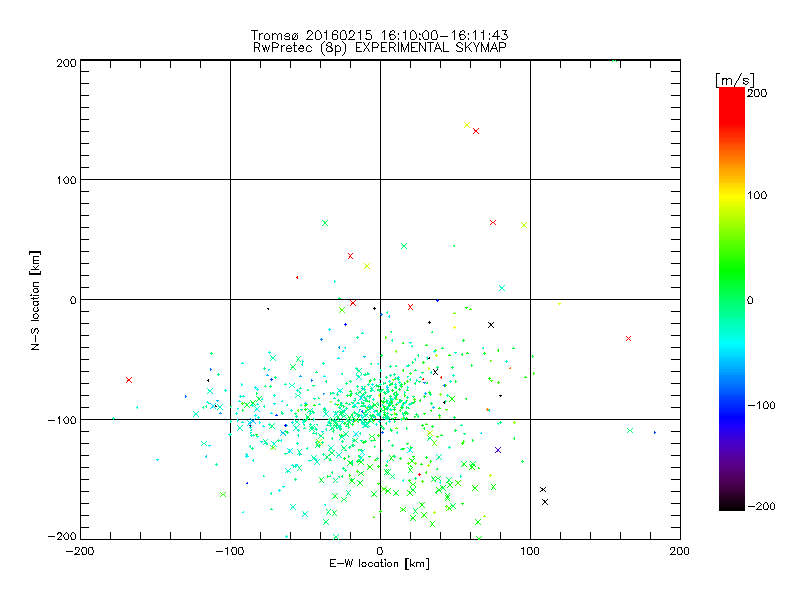The image size is (800, 600).
Task: Select the red X marker near the plot top
Action: 476,131
